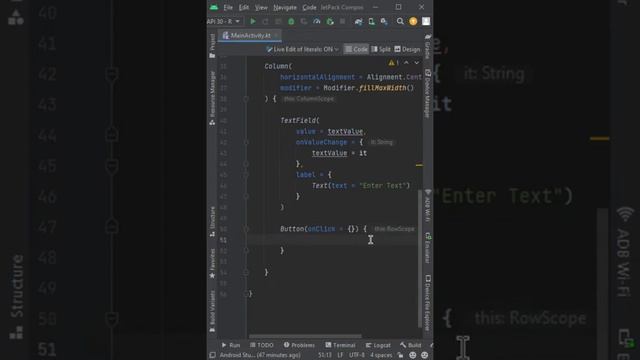Screen dimensions: 640x360
Task: Click the Sync Project with Gradle icon
Action: (358, 21)
